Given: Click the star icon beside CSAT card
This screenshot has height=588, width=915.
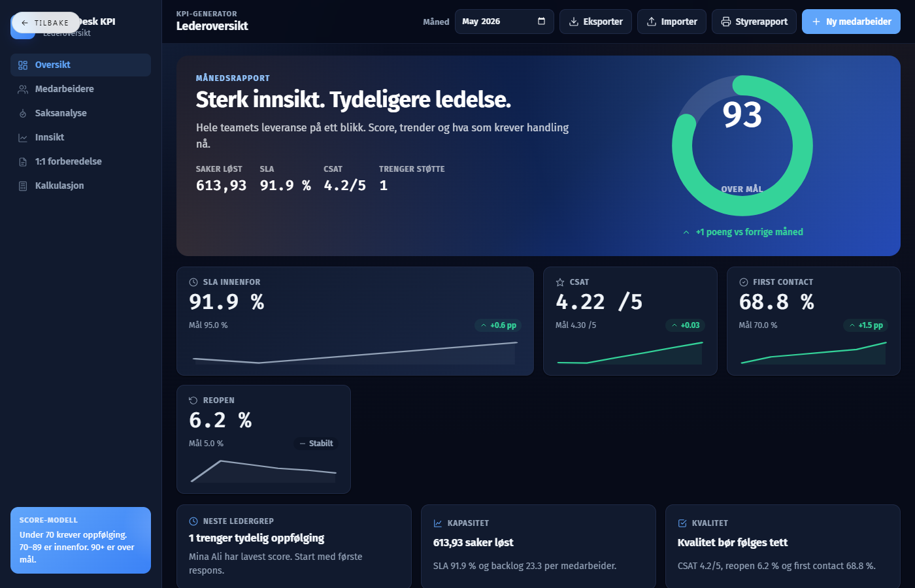Looking at the screenshot, I should pos(560,282).
